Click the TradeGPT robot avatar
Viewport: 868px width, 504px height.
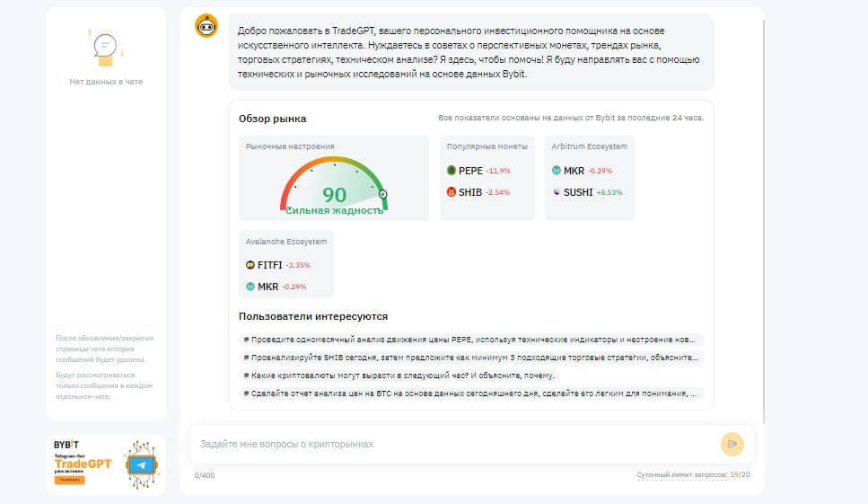(206, 26)
